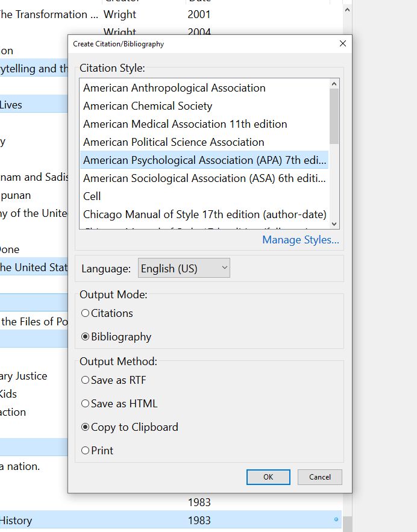
Task: Select Bibliography output mode
Action: [116, 337]
